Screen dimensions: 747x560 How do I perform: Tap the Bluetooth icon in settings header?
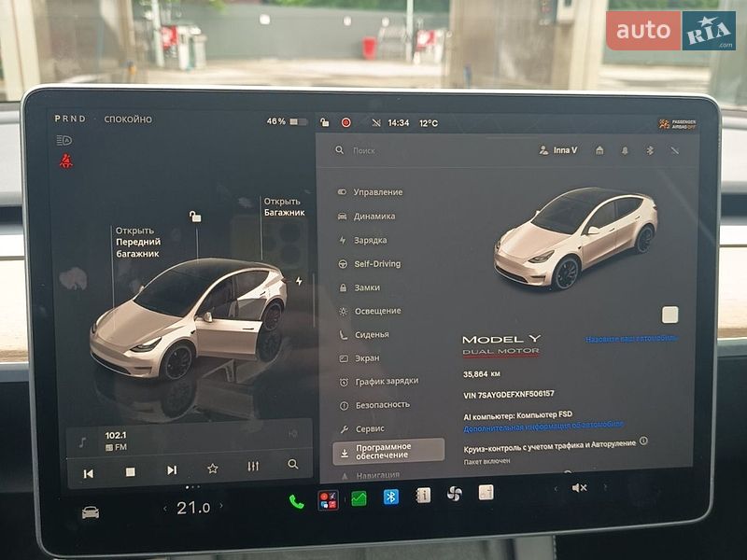pos(649,150)
